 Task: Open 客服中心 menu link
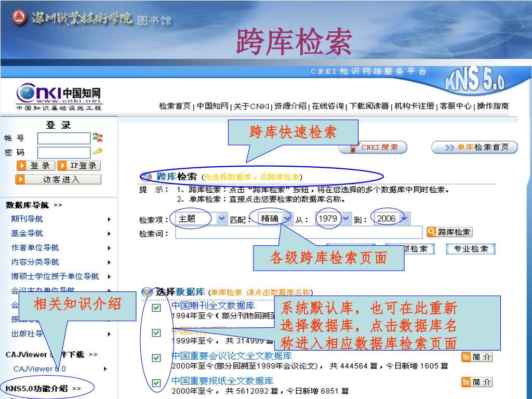[x=456, y=106]
